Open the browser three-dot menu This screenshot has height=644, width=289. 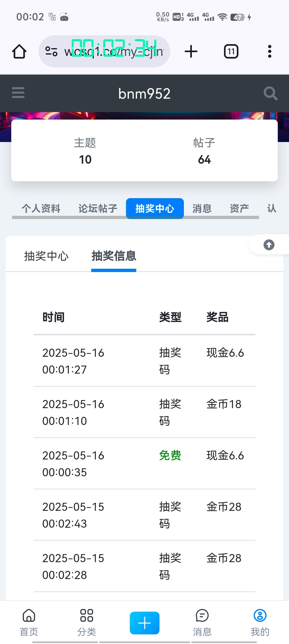point(269,51)
